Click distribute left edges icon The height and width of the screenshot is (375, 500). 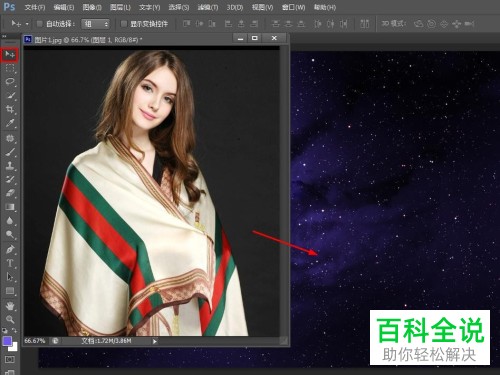pos(318,24)
